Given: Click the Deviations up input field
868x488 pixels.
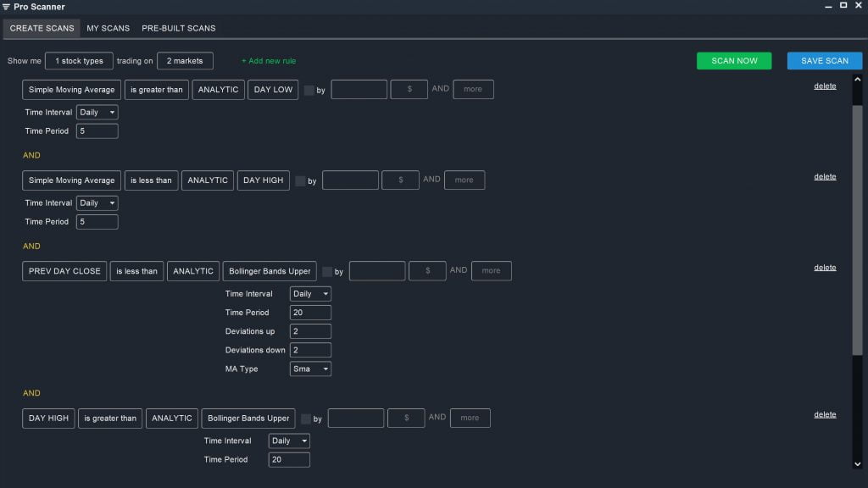Looking at the screenshot, I should 310,331.
